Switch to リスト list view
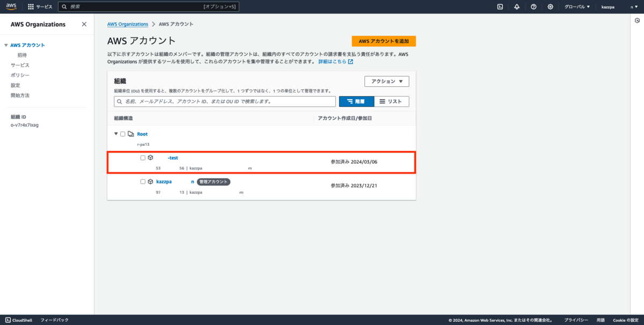The height and width of the screenshot is (325, 644). [x=391, y=101]
